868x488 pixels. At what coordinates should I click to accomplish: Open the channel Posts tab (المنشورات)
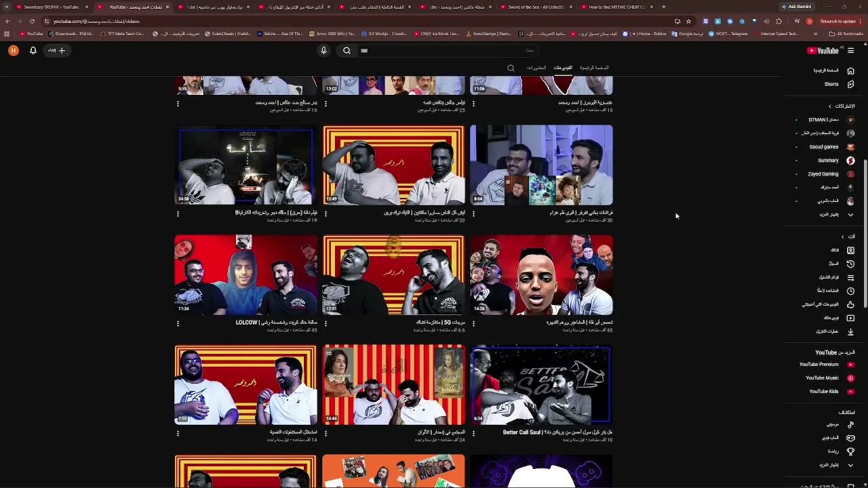pyautogui.click(x=536, y=68)
